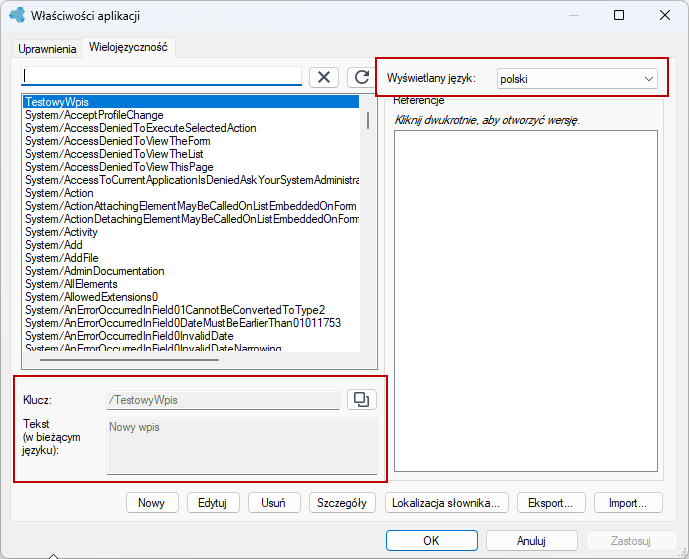Select System/AccessToCurrentApplicationIsDenied entry
The width and height of the screenshot is (689, 559).
coord(191,180)
